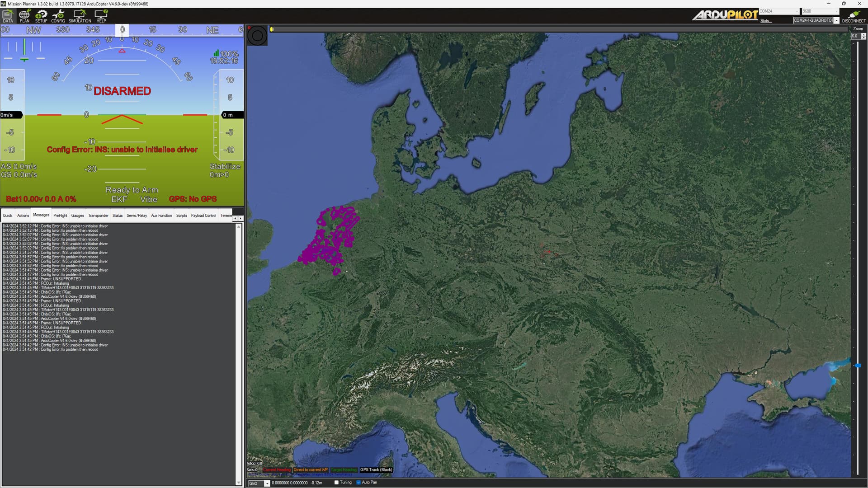Click the GPS: No GPS text in HUD
868x488 pixels.
pyautogui.click(x=193, y=199)
